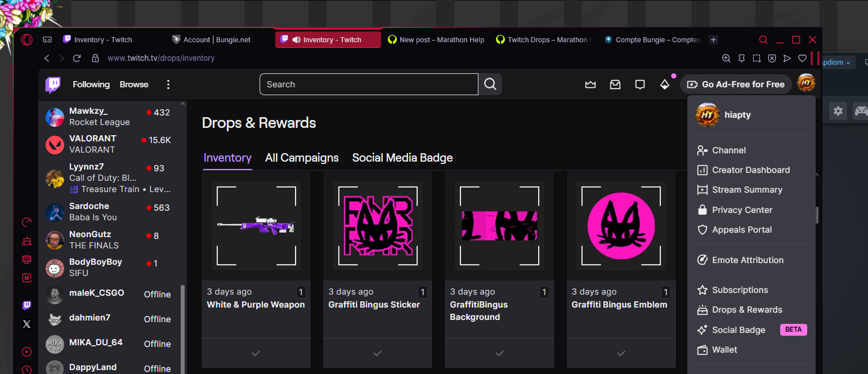This screenshot has height=374, width=868.
Task: Open the VALORANT channel in sidebar
Action: (x=92, y=144)
